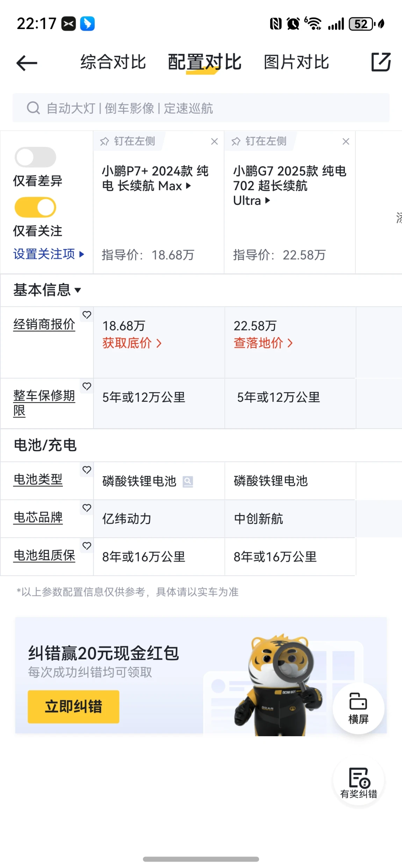Focus the configuration search field
Image resolution: width=402 pixels, height=868 pixels.
(x=201, y=108)
